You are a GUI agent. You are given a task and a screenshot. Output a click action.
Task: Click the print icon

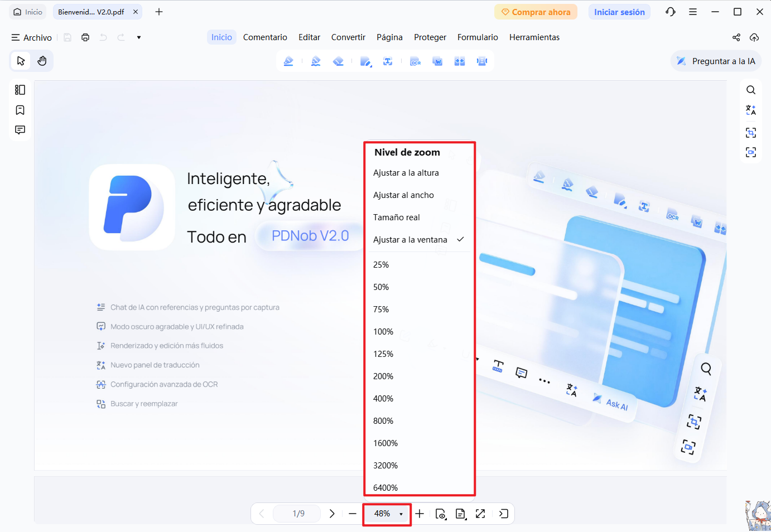pyautogui.click(x=85, y=37)
